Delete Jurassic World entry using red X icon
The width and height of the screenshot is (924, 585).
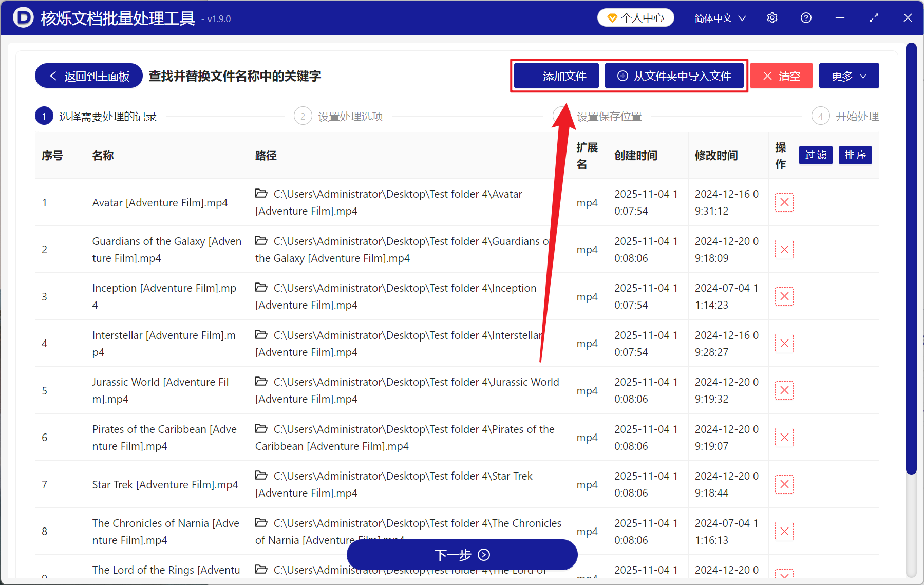[x=784, y=390]
